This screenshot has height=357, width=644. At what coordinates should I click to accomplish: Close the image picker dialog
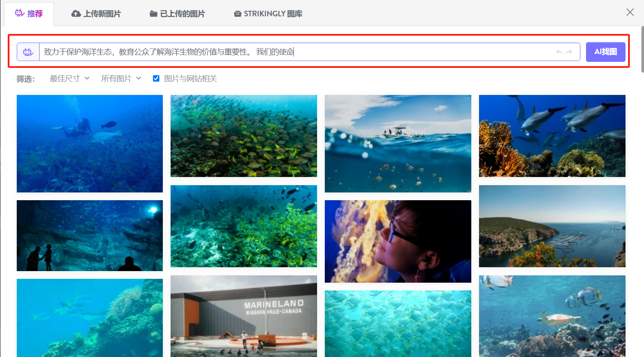click(x=630, y=12)
